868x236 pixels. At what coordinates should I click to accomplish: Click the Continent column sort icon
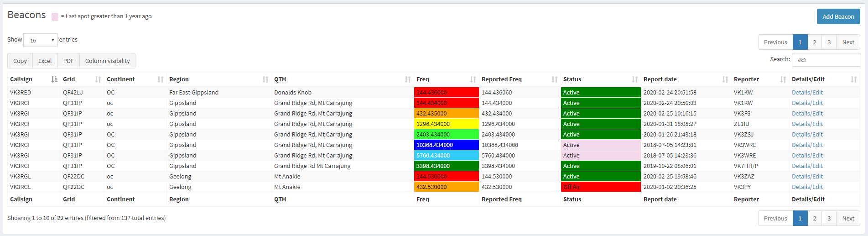click(x=161, y=79)
